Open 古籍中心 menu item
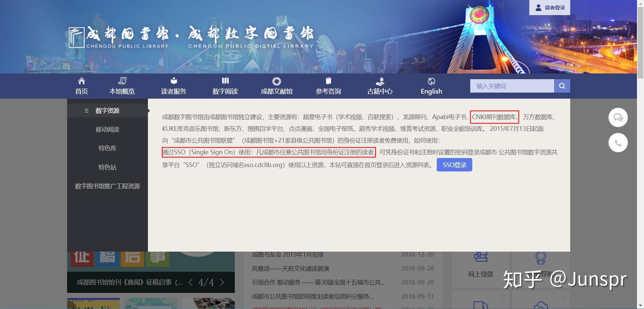 pos(380,91)
